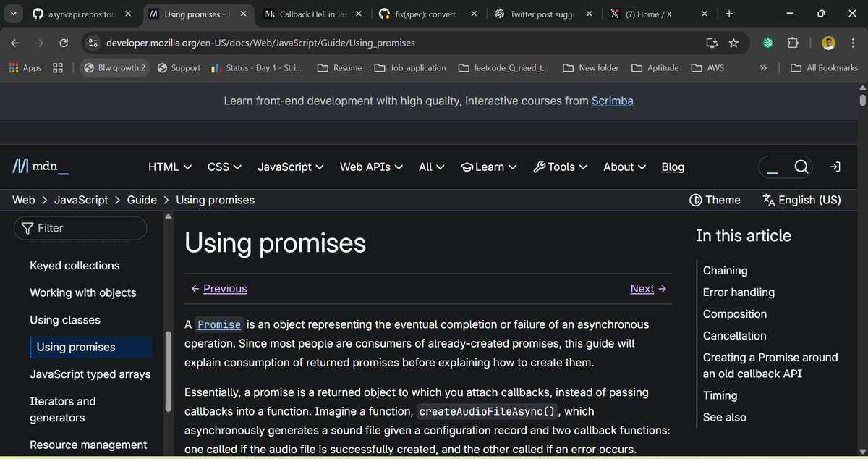Switch to the Home / X tab
Screen dimensions: 868x459
tap(659, 14)
